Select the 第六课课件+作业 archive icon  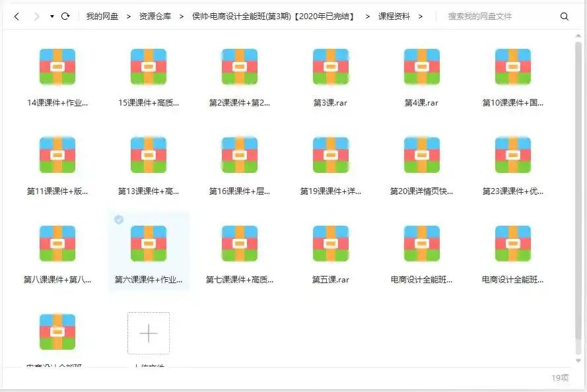(149, 244)
